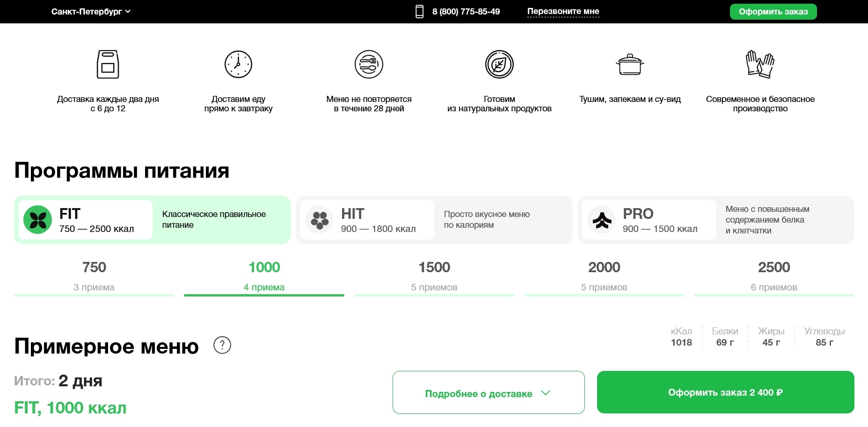
Task: Select the PRO nutrition program
Action: point(715,220)
